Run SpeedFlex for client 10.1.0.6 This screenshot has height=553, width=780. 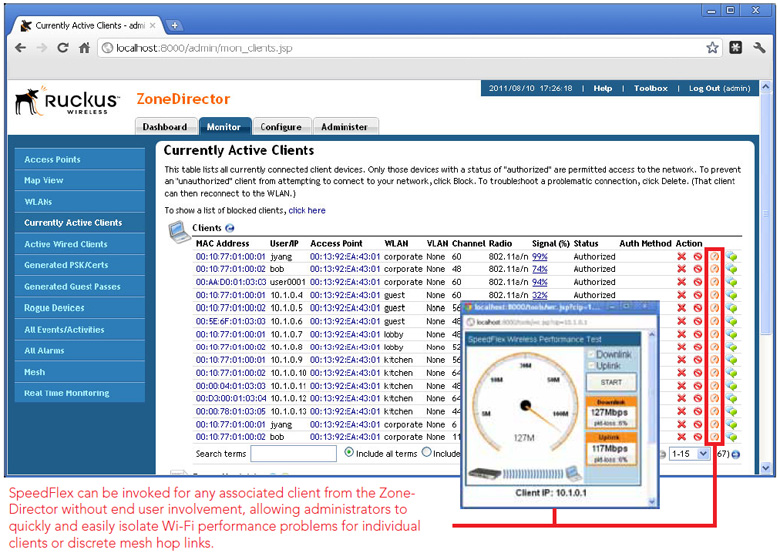714,321
